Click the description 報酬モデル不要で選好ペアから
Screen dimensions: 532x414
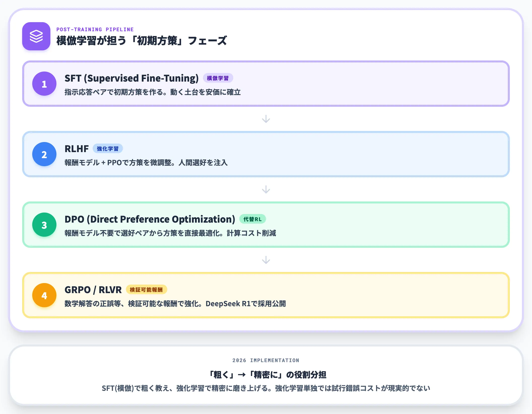(x=170, y=233)
